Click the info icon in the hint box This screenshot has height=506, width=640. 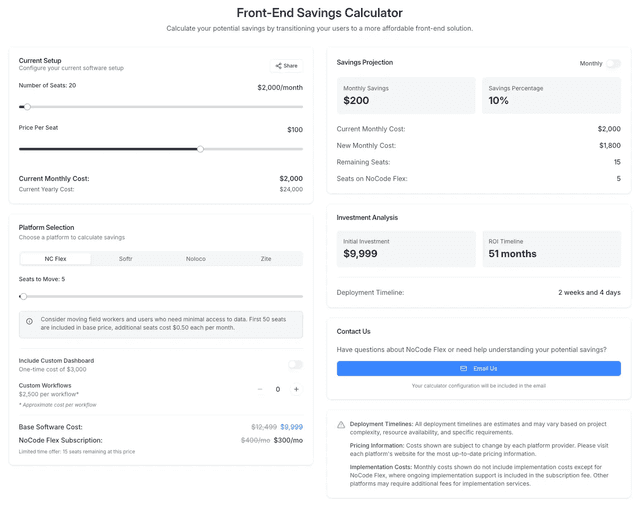[30, 321]
